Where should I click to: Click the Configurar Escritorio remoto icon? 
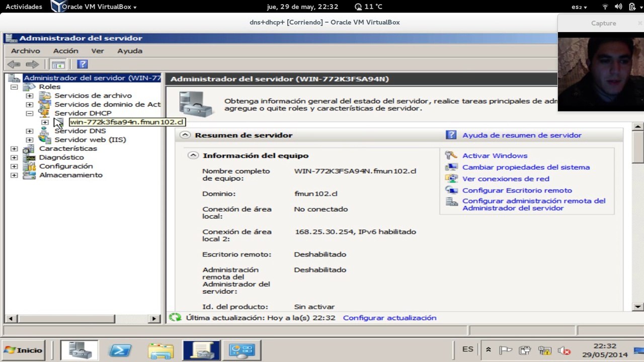tap(451, 190)
